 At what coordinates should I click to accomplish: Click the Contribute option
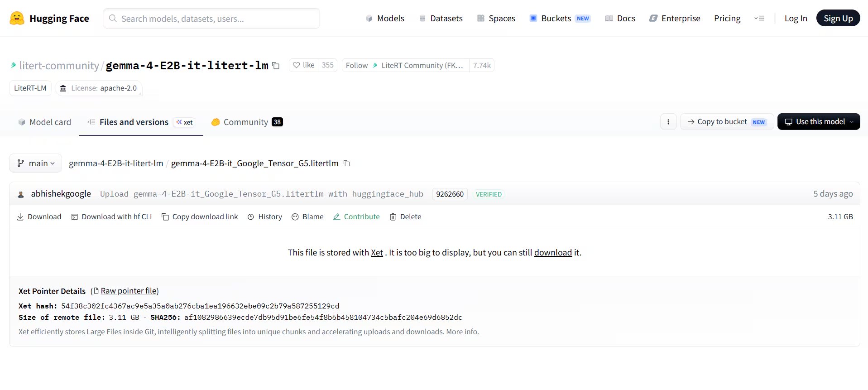pyautogui.click(x=356, y=217)
